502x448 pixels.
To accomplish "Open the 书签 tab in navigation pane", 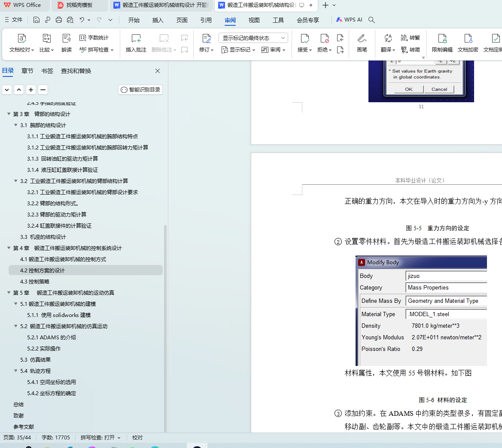I will pos(47,71).
